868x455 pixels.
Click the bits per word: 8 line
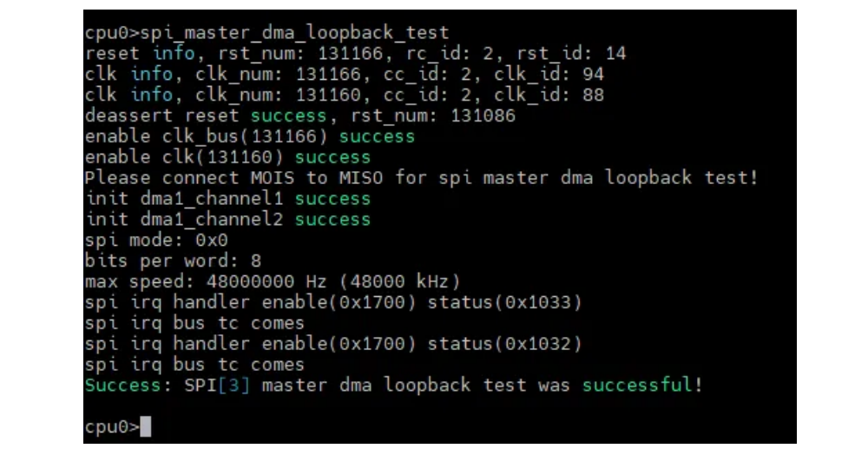173,260
